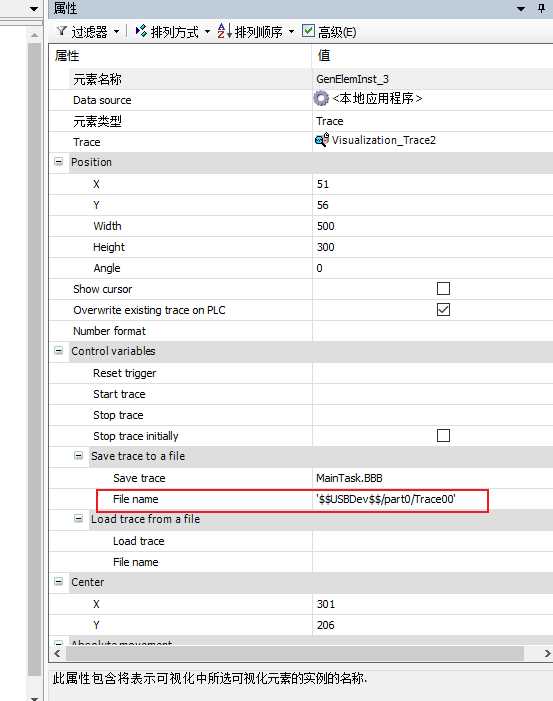Click the Load trace value field
This screenshot has width=553, height=701.
(432, 541)
